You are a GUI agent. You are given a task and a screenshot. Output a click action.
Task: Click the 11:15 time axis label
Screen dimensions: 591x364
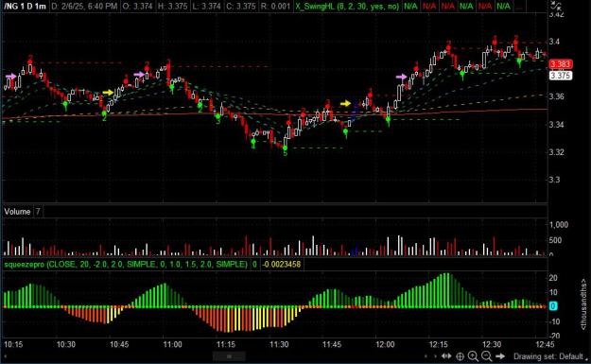pos(225,344)
